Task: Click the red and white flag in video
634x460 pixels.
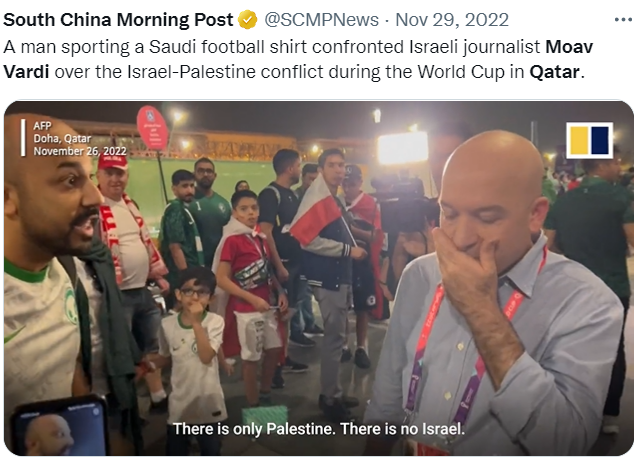Action: point(316,212)
